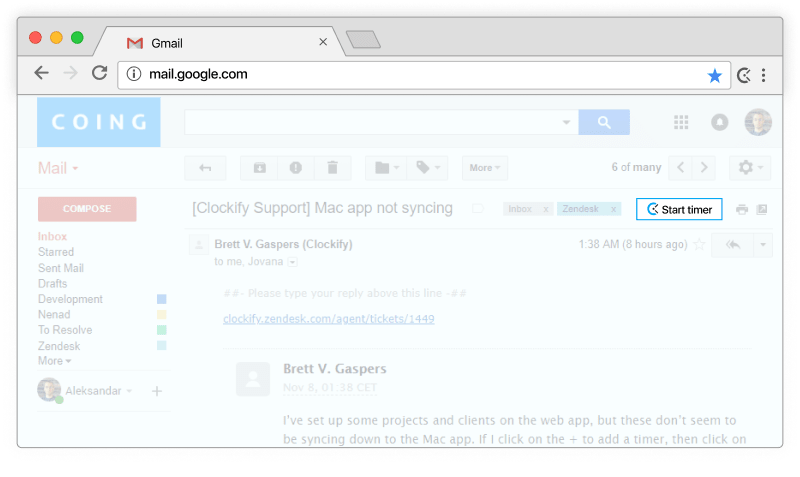Screen dimensions: 800x477
Task: Open the Move to folder icon dropdown
Action: (386, 168)
